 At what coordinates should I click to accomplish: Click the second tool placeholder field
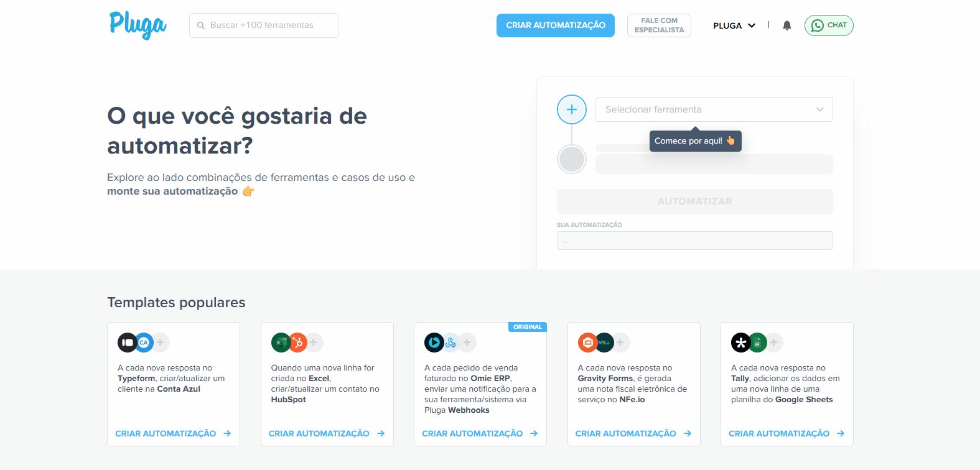pos(714,164)
